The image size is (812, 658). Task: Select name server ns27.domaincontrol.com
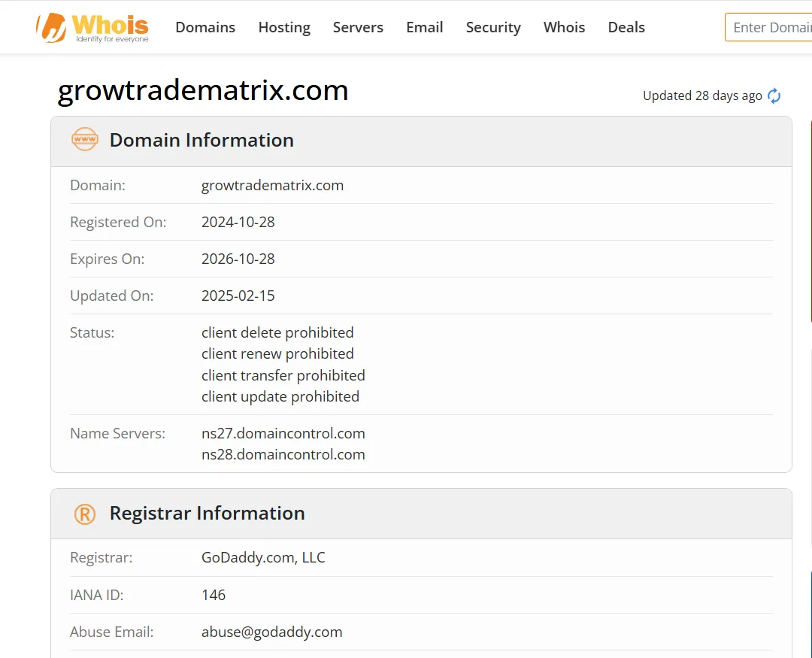pyautogui.click(x=283, y=434)
